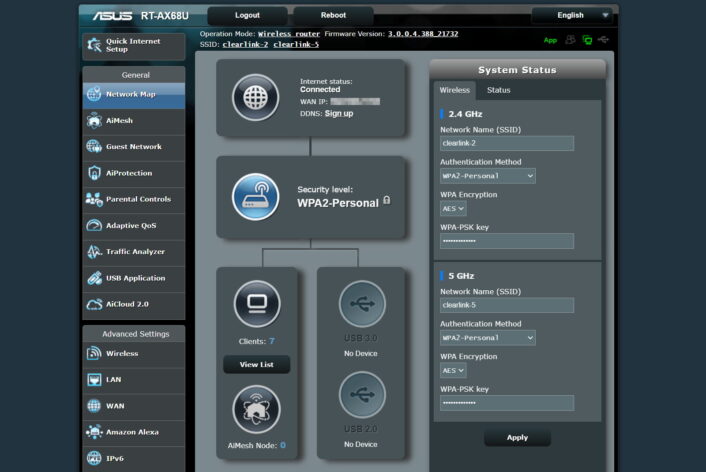Click the 5 GHz Network Name field
The width and height of the screenshot is (706, 472).
pyautogui.click(x=507, y=305)
